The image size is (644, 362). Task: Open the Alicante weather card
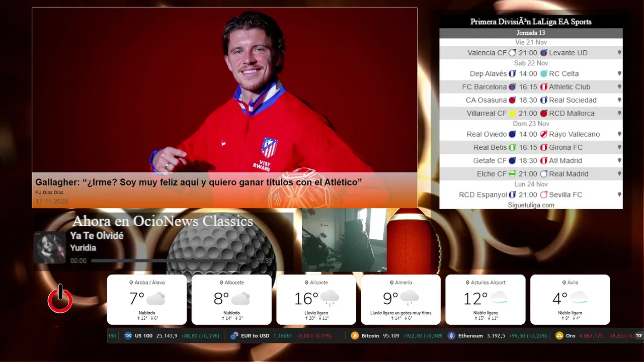pyautogui.click(x=316, y=300)
